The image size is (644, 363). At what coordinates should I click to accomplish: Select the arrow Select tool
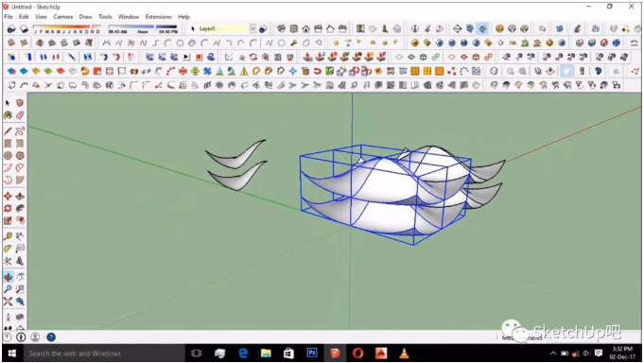coord(8,103)
